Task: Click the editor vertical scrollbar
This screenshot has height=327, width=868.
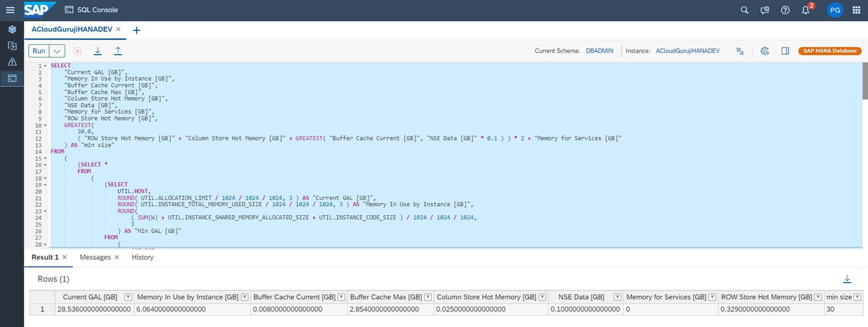Action: click(x=865, y=81)
